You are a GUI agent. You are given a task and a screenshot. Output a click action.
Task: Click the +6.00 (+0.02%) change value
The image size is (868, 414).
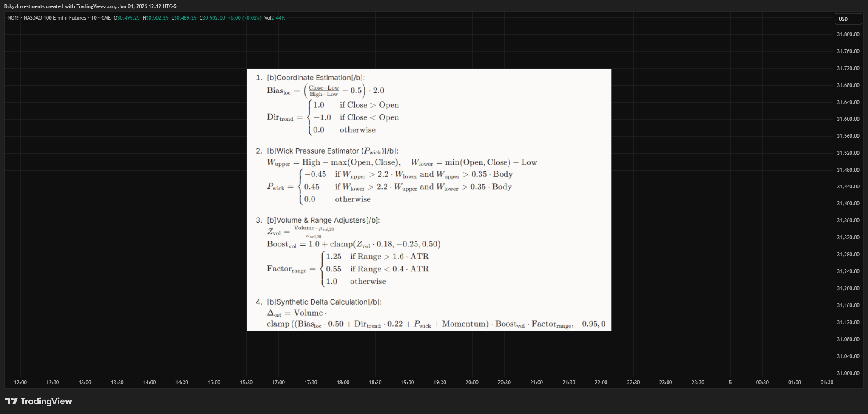245,18
